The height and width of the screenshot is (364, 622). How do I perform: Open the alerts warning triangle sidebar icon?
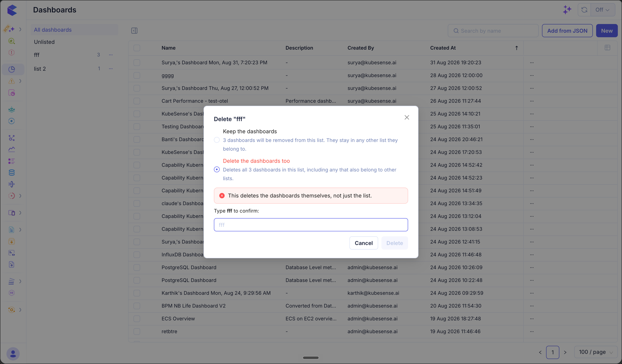[12, 81]
